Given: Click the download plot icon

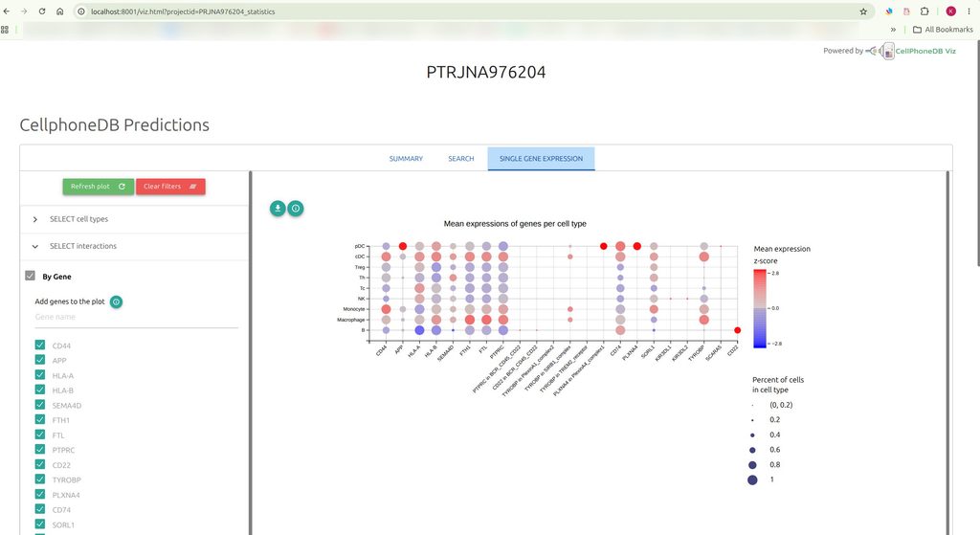Looking at the screenshot, I should pos(278,208).
